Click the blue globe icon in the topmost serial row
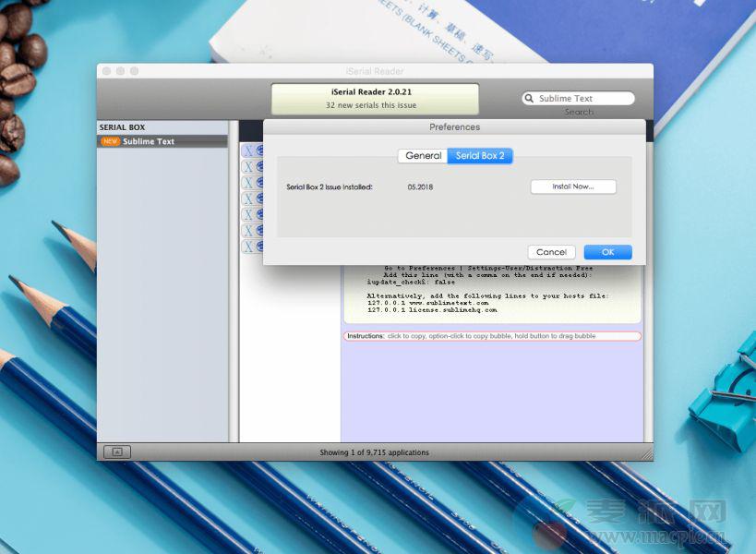This screenshot has width=756, height=554. (259, 151)
